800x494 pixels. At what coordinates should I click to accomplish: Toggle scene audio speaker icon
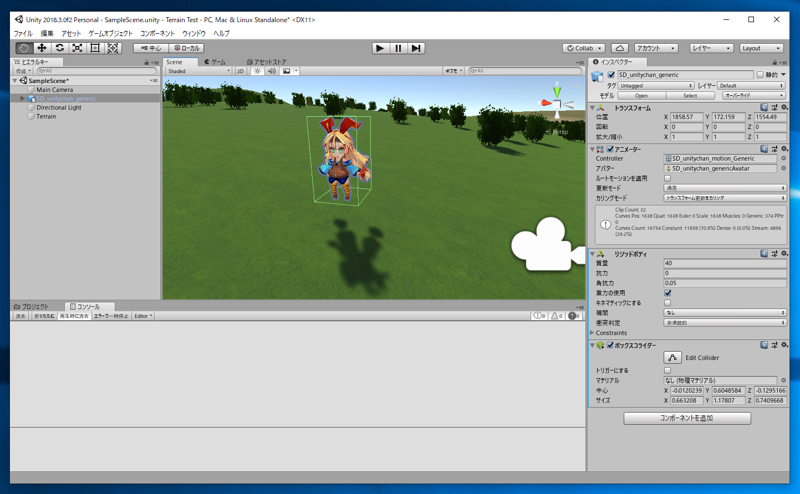(271, 71)
